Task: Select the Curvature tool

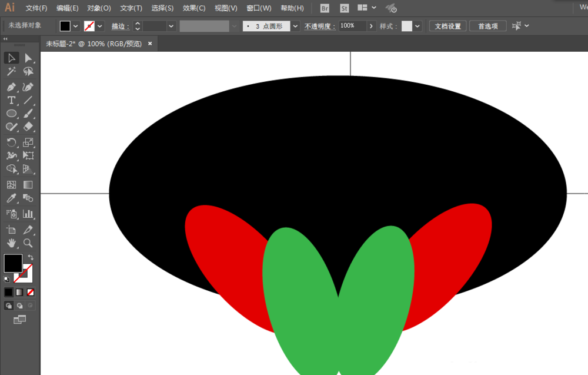Action: pos(28,87)
